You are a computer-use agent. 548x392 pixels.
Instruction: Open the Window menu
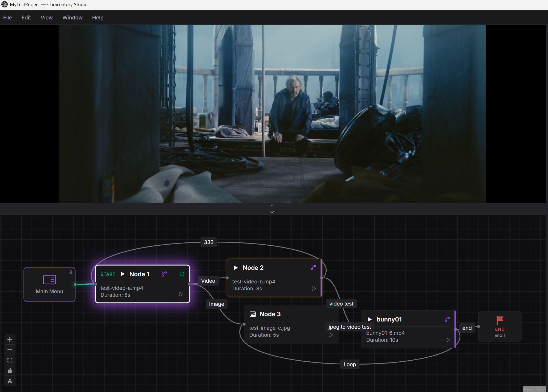[72, 18]
